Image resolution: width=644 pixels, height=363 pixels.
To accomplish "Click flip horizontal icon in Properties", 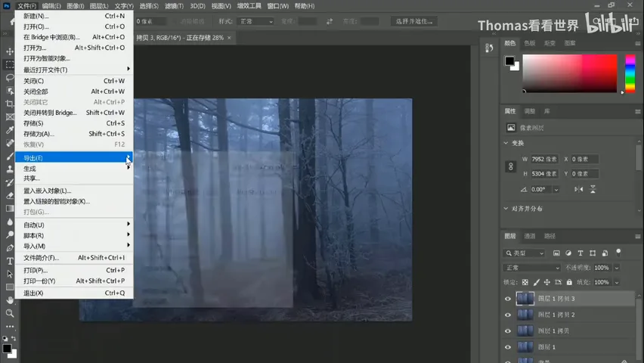I will click(579, 189).
